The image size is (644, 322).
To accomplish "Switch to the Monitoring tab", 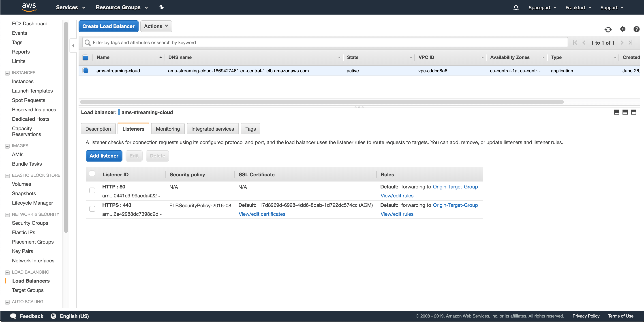I will (167, 129).
